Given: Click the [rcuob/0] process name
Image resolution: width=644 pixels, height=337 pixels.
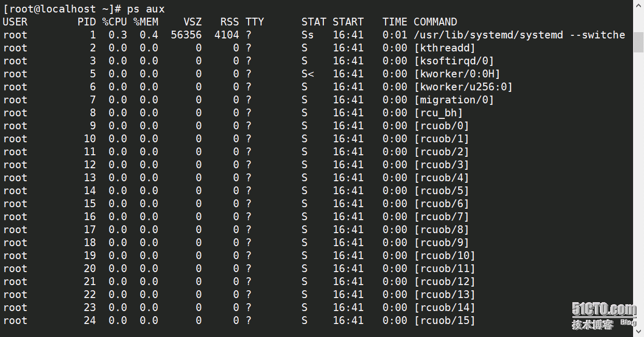Looking at the screenshot, I should 442,126.
